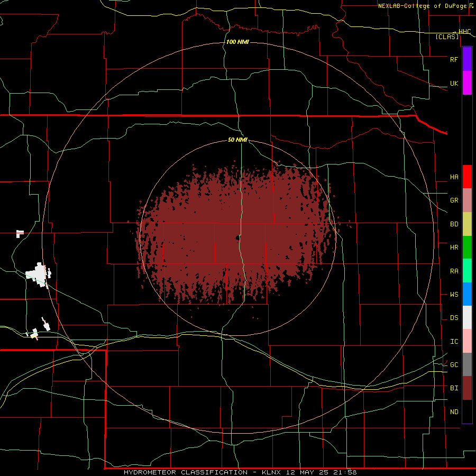
Task: Select the gray GC legend swatch
Action: point(467,364)
